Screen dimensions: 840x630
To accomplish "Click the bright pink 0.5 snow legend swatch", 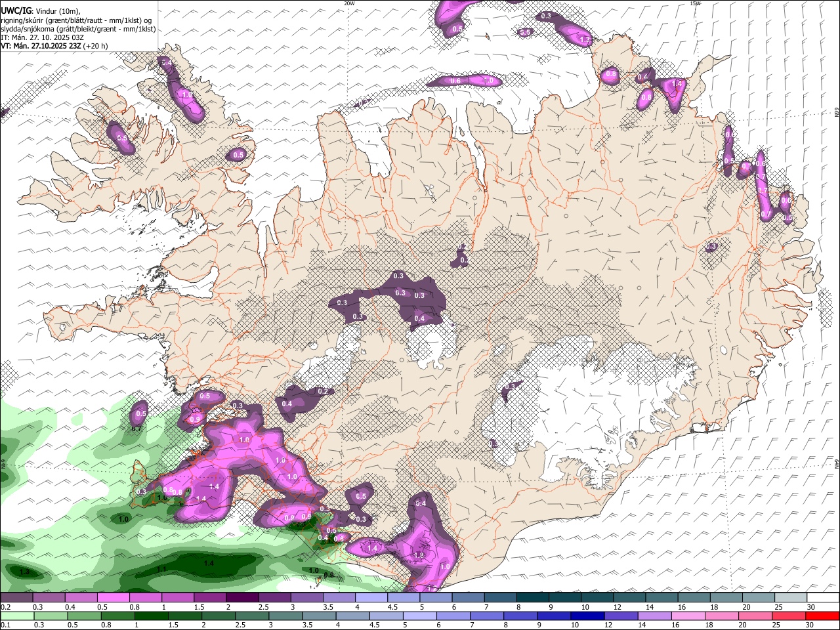I will click(114, 598).
